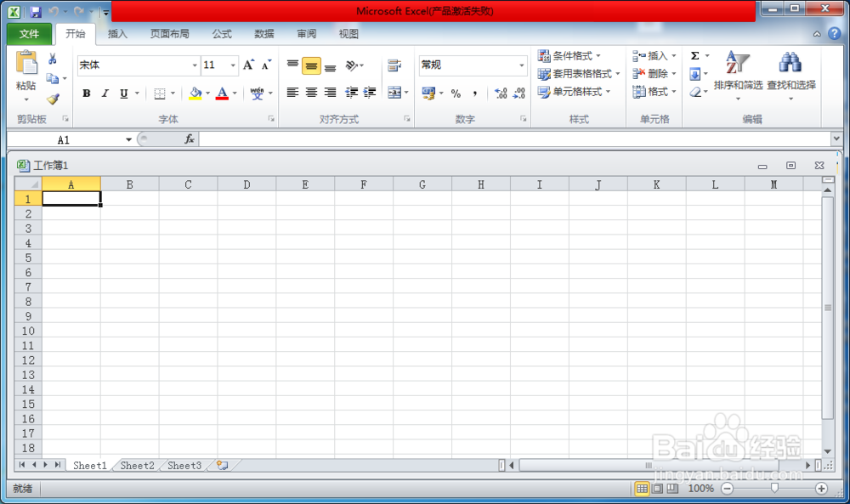This screenshot has height=504, width=850.
Task: Open the font name dropdown 宋体
Action: click(195, 65)
